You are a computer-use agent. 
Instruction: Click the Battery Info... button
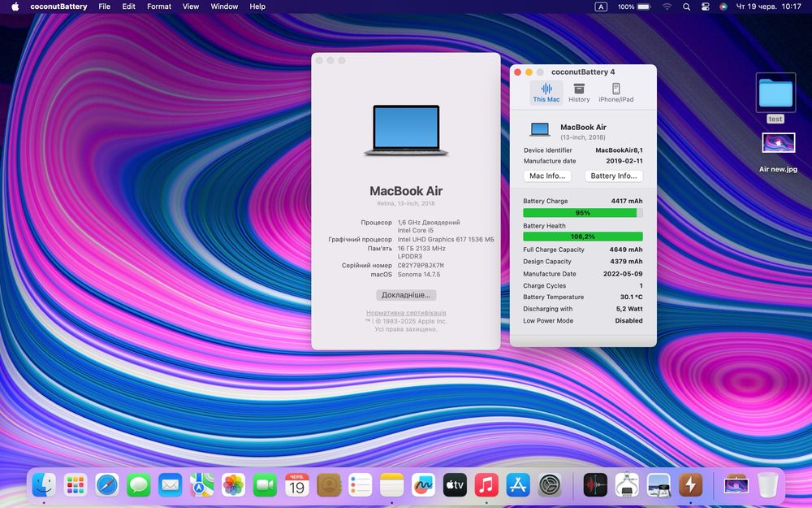[x=614, y=176]
